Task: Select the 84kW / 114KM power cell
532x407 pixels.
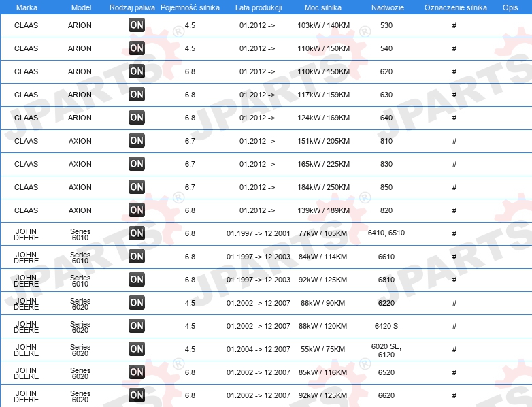Action: tap(322, 257)
